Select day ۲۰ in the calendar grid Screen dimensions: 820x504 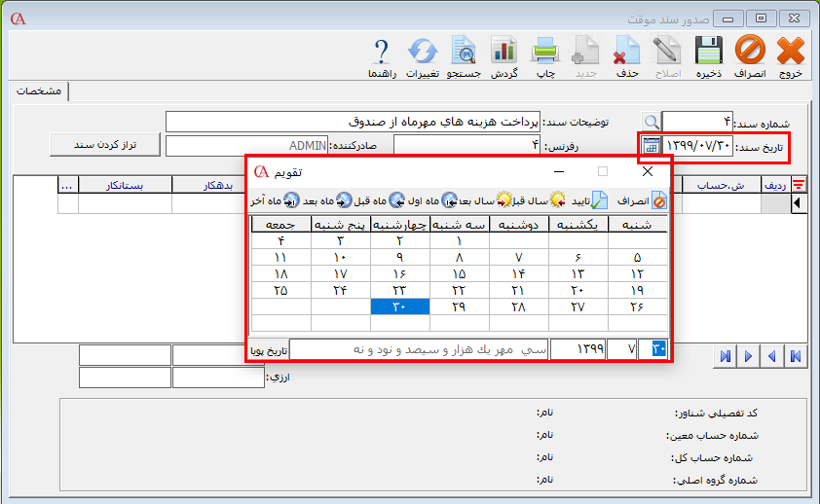tap(578, 290)
